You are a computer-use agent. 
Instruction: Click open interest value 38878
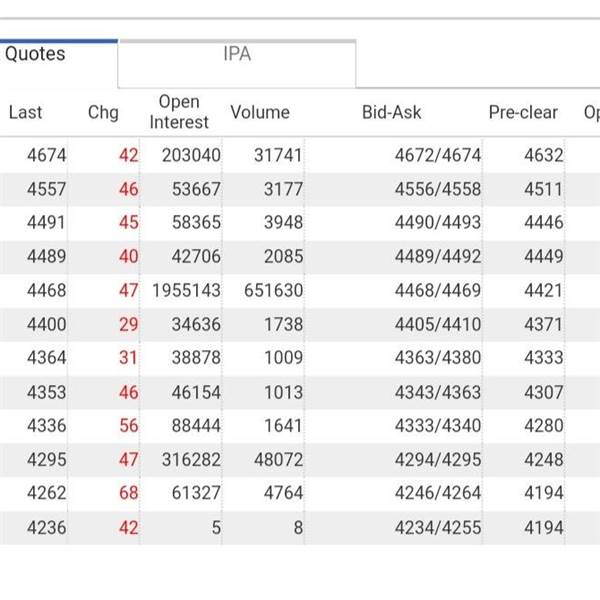pos(196,357)
